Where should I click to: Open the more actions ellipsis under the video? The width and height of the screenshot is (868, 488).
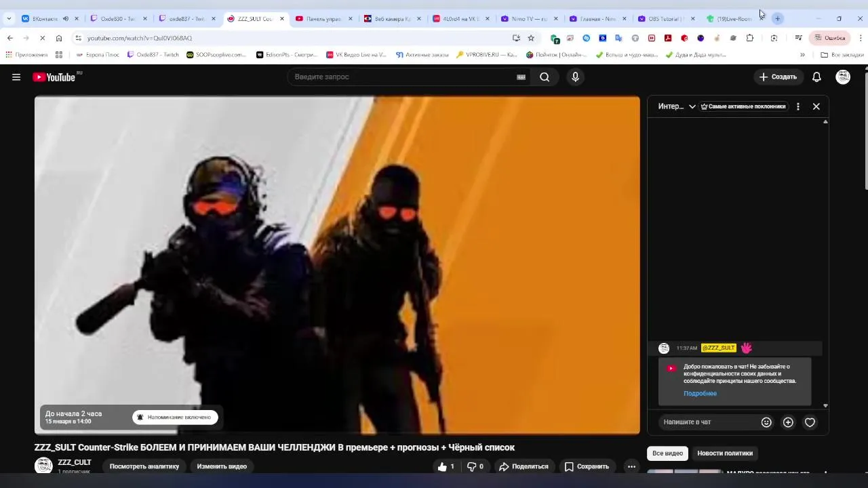(631, 466)
